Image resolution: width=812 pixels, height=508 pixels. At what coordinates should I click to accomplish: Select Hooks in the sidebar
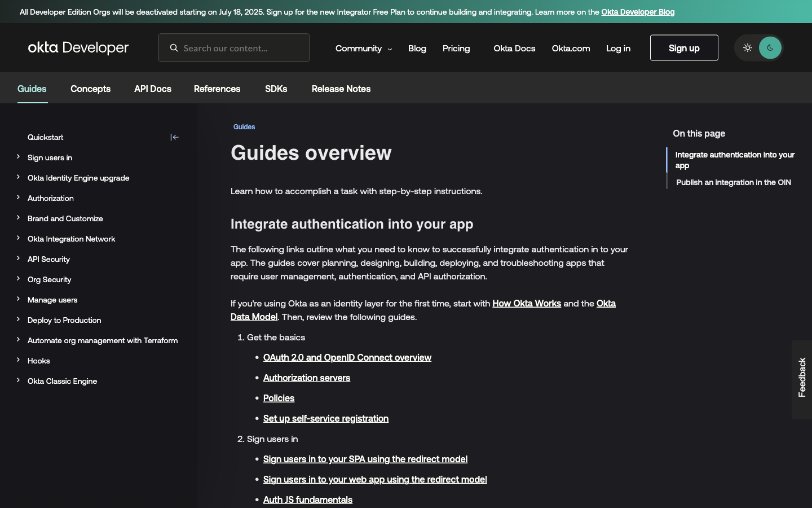pyautogui.click(x=39, y=361)
